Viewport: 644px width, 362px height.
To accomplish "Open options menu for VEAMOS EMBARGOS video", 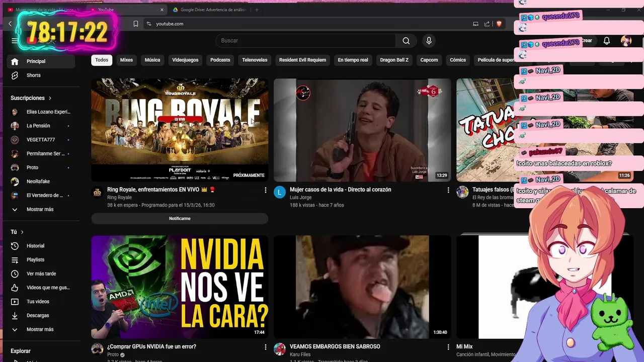I will (448, 347).
